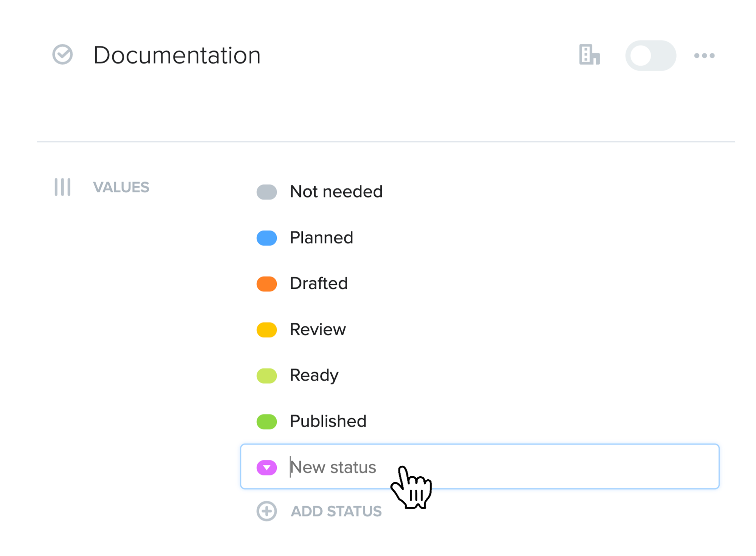The width and height of the screenshot is (756, 556).
Task: Select the green Published color swatch
Action: [266, 421]
